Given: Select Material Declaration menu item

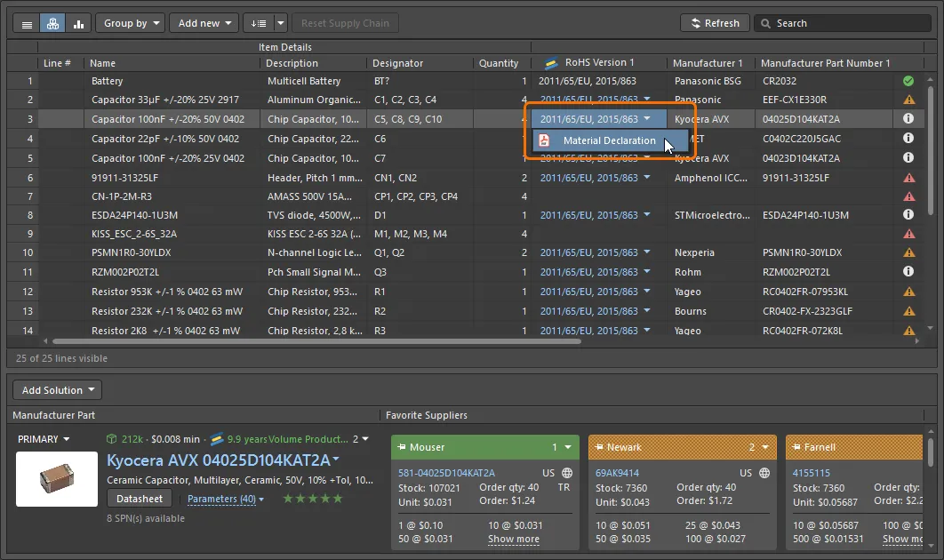Looking at the screenshot, I should point(609,140).
